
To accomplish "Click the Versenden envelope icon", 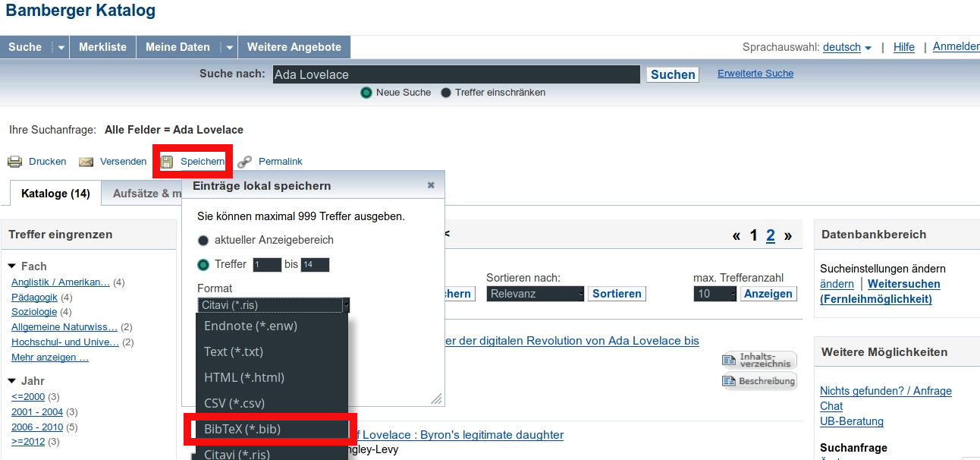I will (86, 162).
